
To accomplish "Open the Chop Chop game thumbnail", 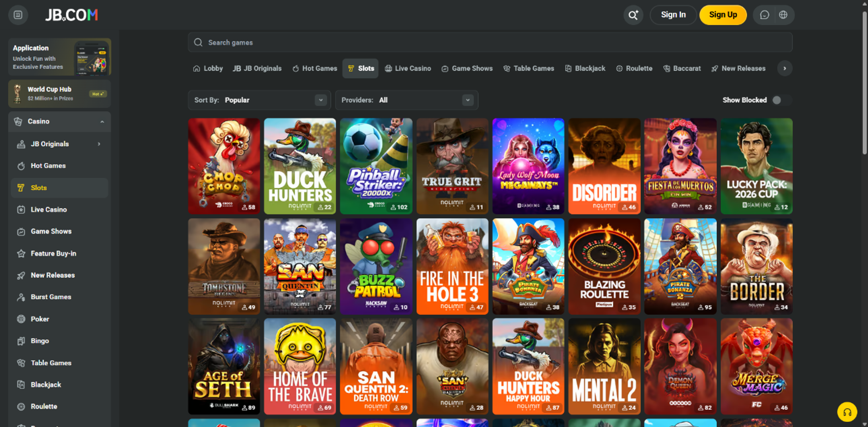I will coord(224,166).
